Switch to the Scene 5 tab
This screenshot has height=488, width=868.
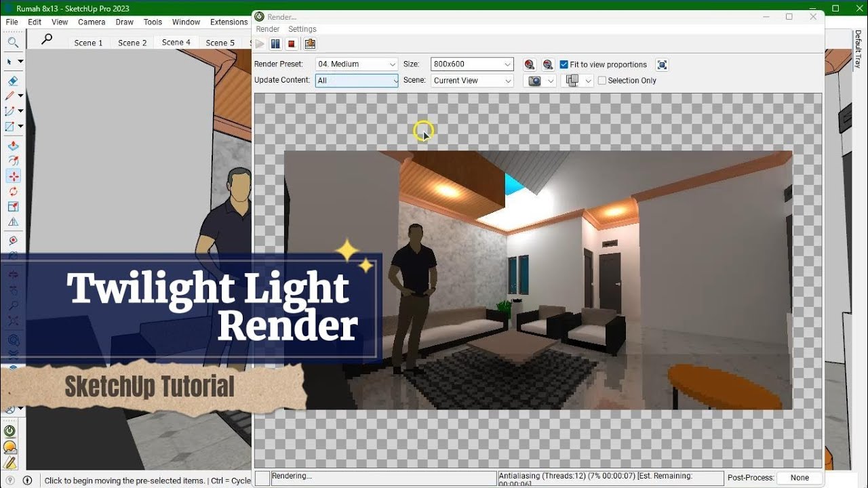pyautogui.click(x=220, y=43)
